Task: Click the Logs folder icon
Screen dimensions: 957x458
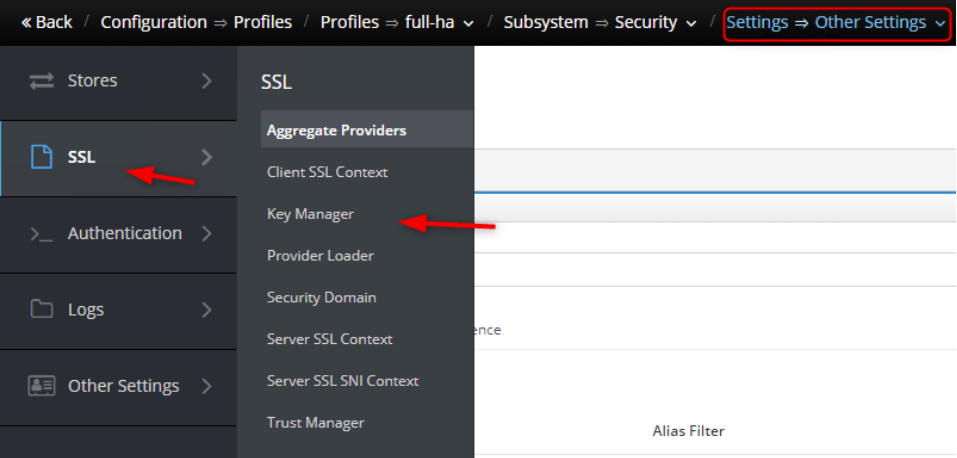Action: 41,310
